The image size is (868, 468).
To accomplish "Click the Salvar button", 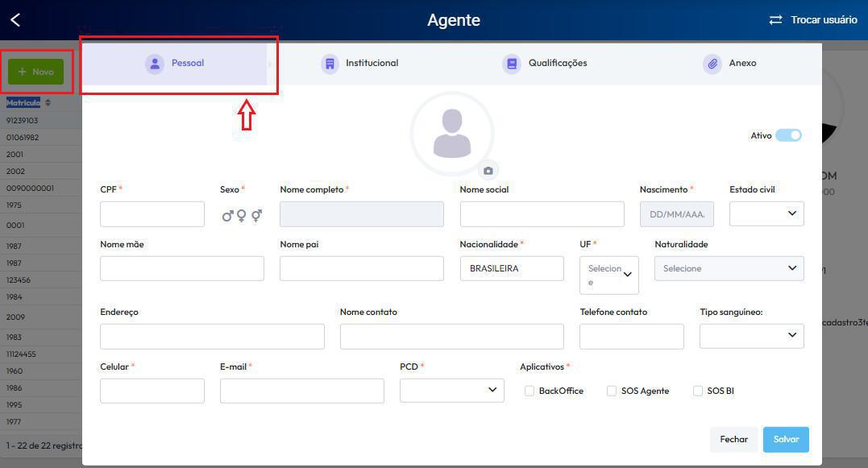I will pyautogui.click(x=786, y=440).
